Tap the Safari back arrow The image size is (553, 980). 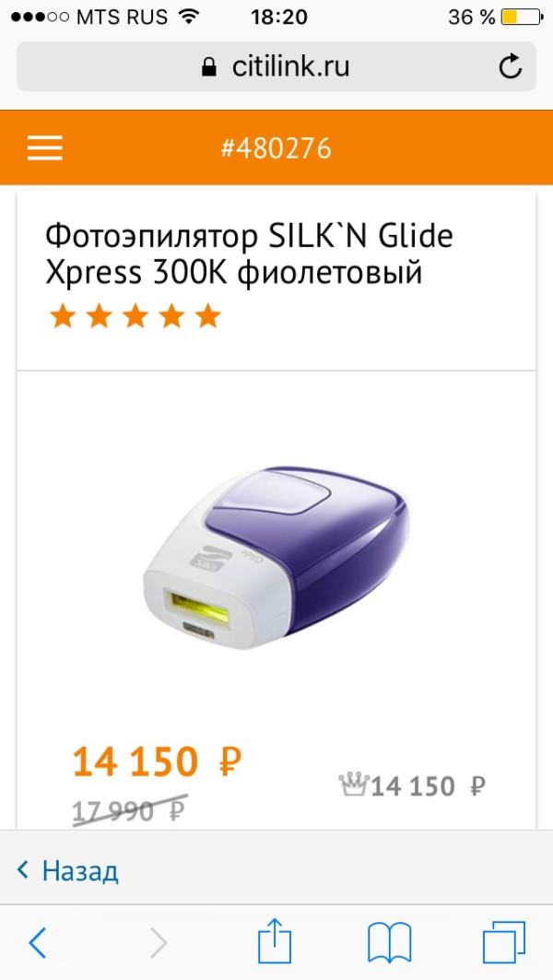click(38, 942)
